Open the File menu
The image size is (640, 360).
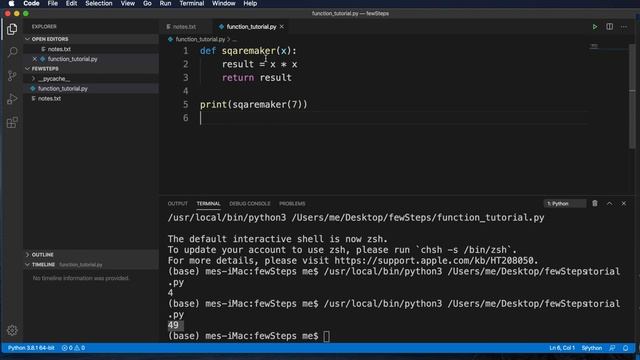pyautogui.click(x=53, y=3)
